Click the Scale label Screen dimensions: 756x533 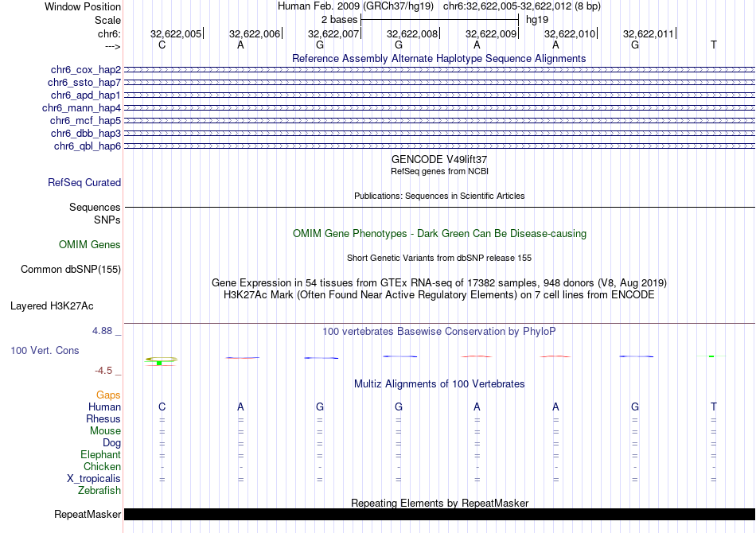pyautogui.click(x=107, y=20)
